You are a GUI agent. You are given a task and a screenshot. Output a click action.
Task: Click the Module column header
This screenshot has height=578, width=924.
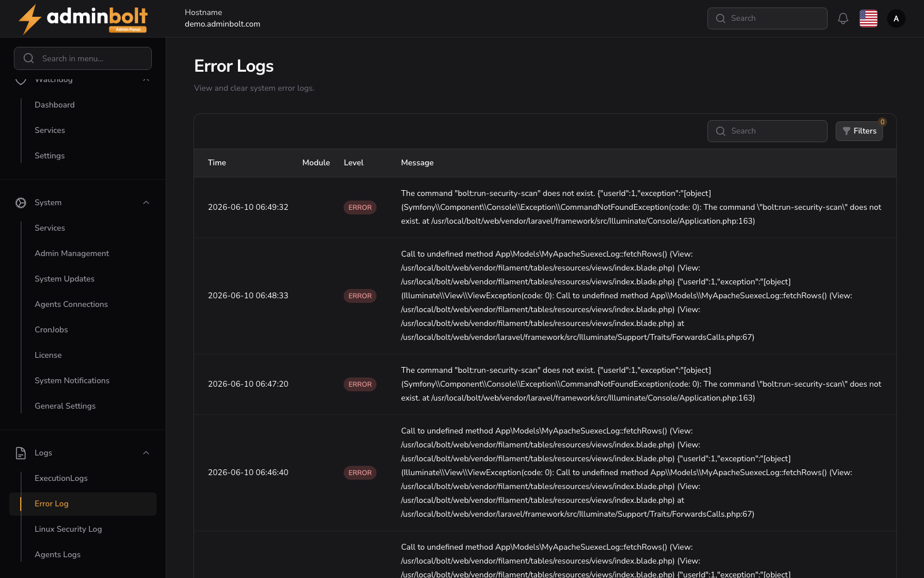(316, 163)
